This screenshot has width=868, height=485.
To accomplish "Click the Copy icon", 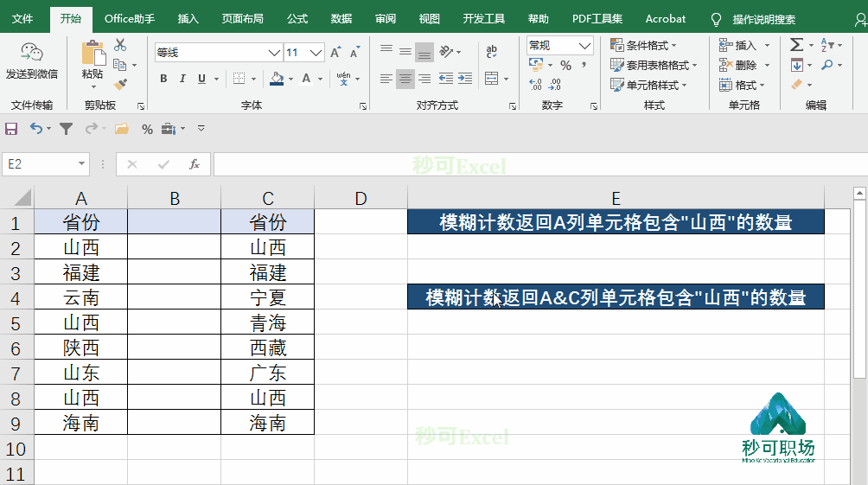I will pos(120,65).
